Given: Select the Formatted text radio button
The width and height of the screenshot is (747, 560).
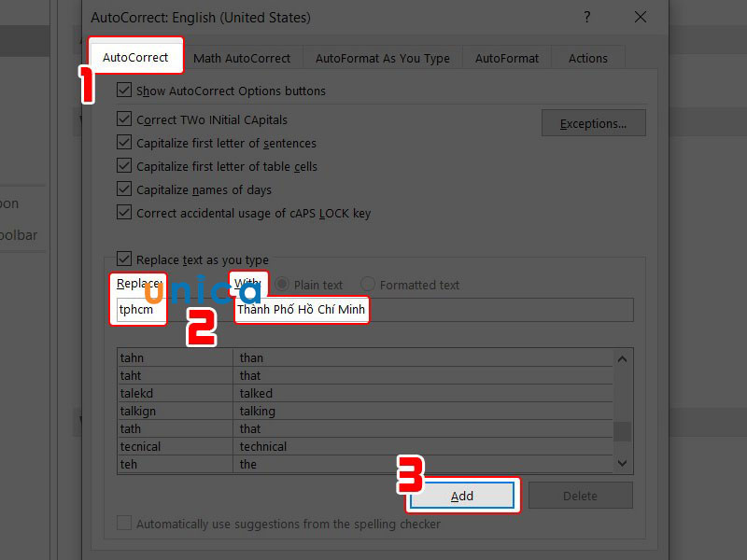Looking at the screenshot, I should 366,285.
